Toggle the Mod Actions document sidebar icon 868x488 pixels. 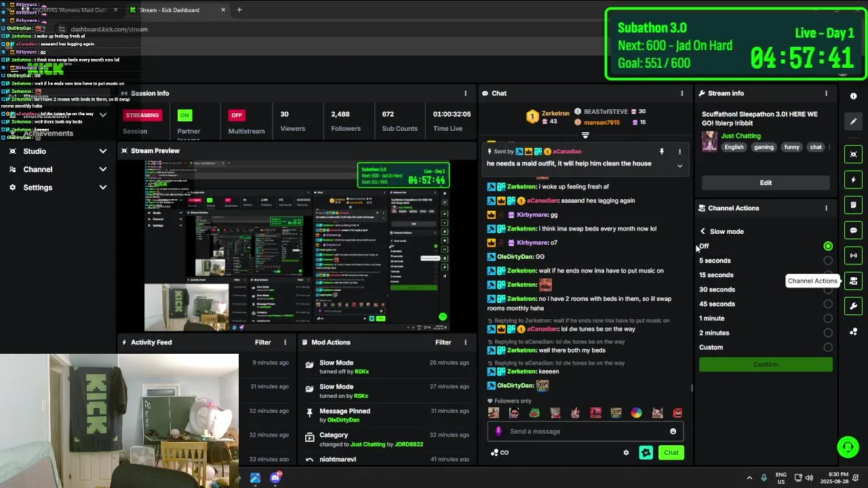click(853, 205)
